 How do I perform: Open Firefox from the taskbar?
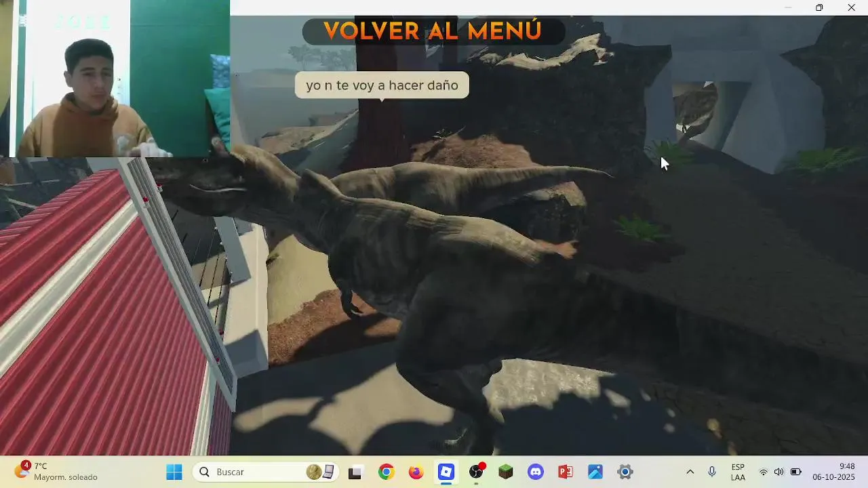[416, 472]
